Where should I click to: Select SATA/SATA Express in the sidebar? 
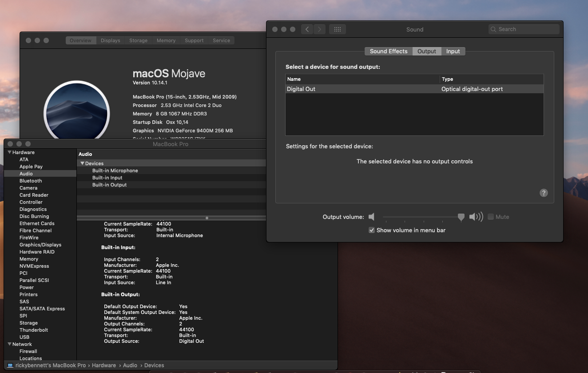point(42,309)
